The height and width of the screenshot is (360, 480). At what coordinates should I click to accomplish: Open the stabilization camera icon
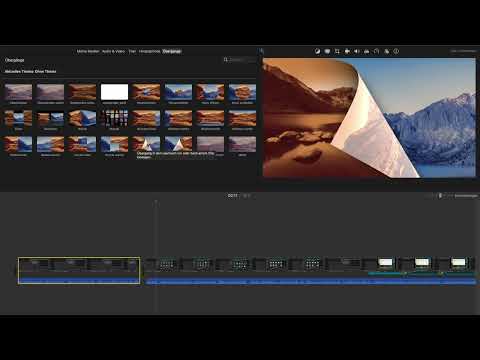click(347, 51)
